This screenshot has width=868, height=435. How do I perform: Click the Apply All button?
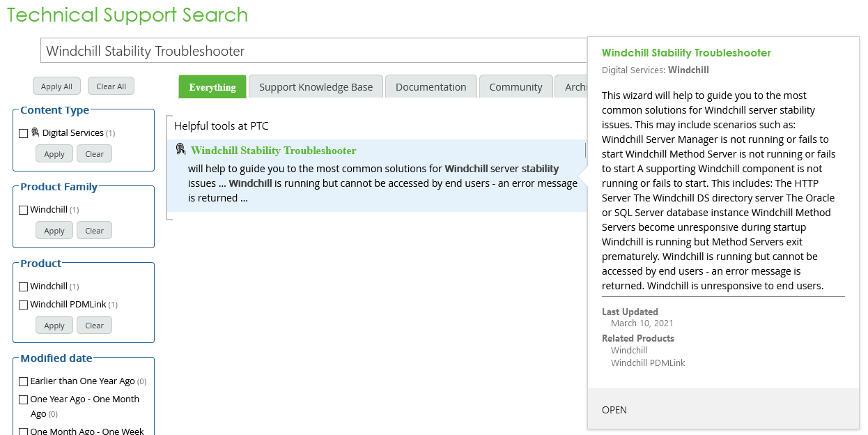point(56,85)
